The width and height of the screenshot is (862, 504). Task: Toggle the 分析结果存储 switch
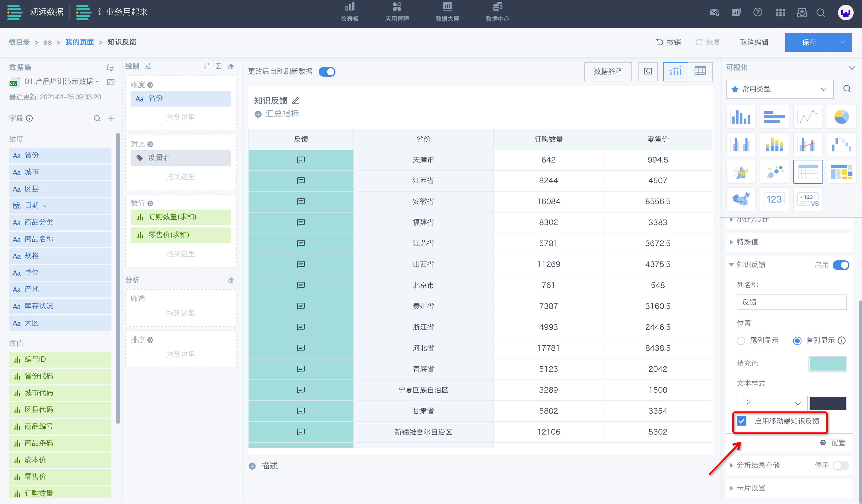pos(841,465)
